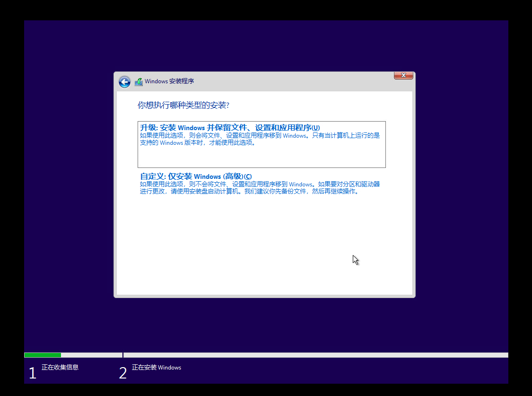This screenshot has width=532, height=396.
Task: Go back using the blue arrow button
Action: [124, 82]
